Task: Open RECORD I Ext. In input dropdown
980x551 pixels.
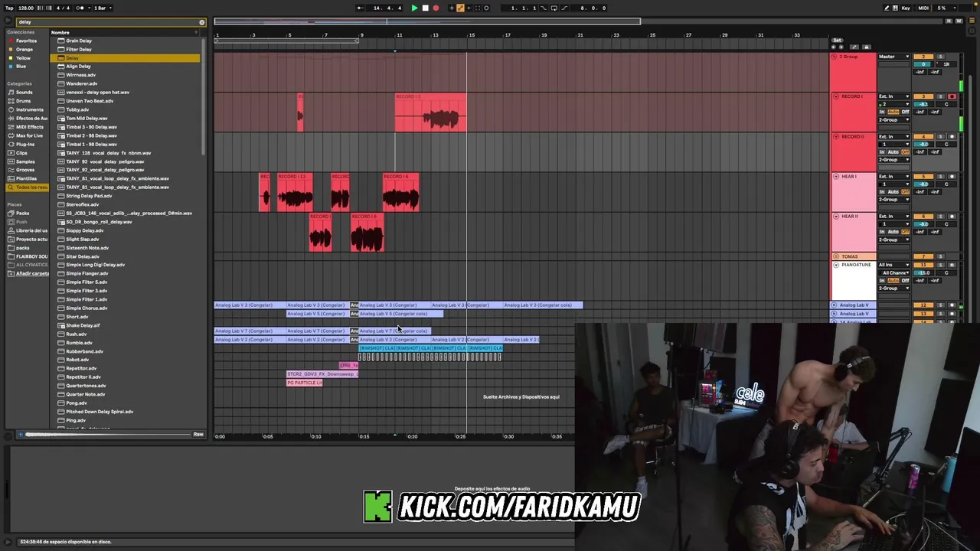Action: point(893,96)
